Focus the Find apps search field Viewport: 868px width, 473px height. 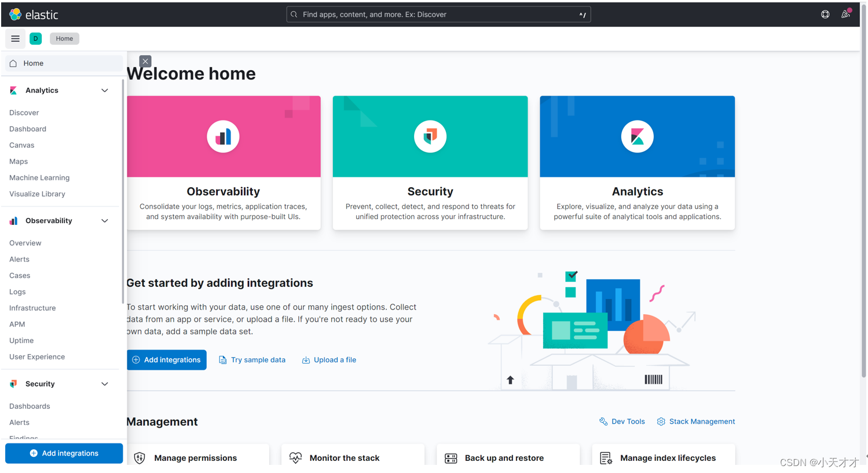tap(438, 14)
